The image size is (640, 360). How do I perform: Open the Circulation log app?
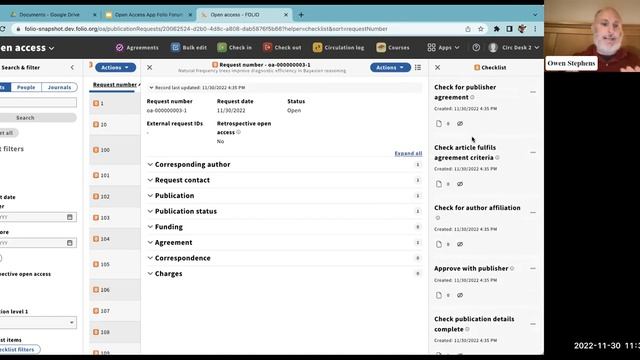click(339, 48)
